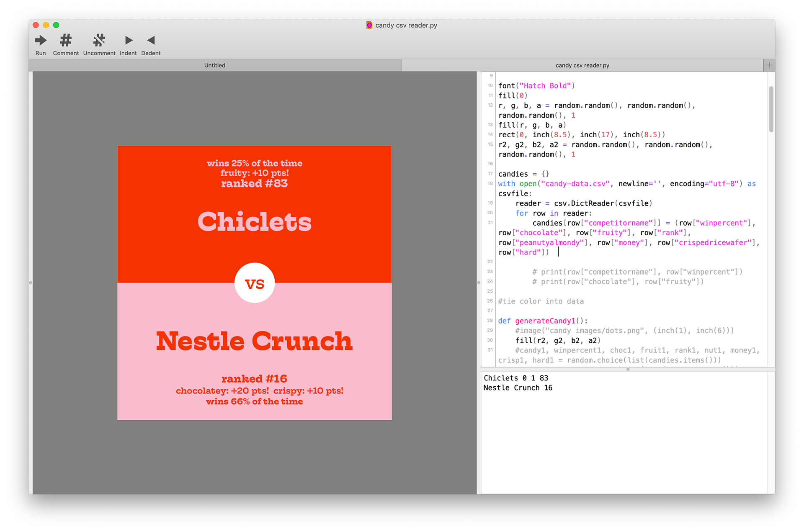The width and height of the screenshot is (804, 532).
Task: Click the 'Chiclets 0 1 83' console output line
Action: (x=516, y=378)
